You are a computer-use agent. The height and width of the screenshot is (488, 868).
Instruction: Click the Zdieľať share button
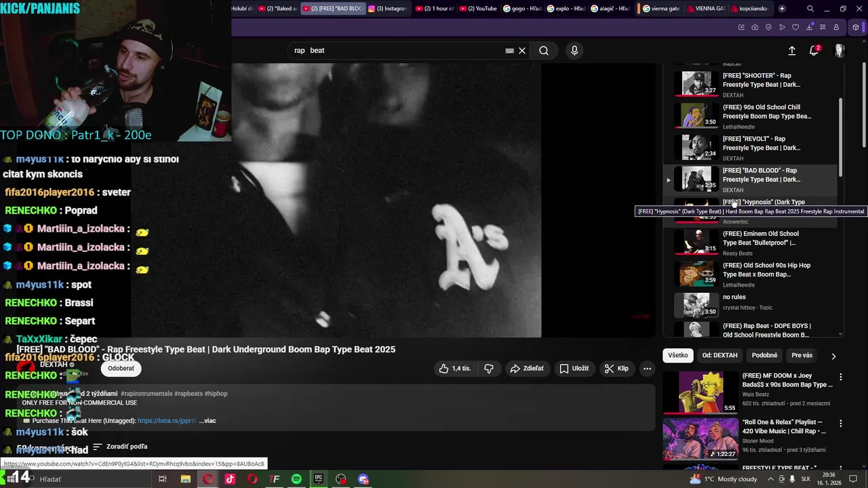527,369
